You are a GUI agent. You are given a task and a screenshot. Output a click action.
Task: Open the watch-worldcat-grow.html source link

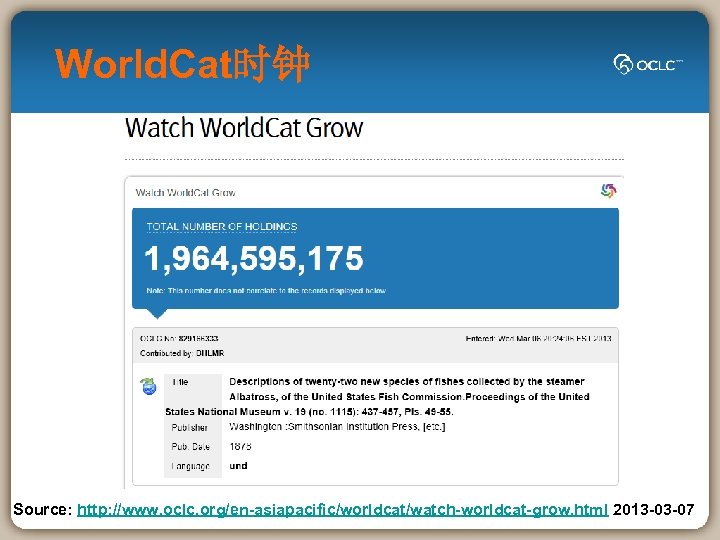coord(343,510)
